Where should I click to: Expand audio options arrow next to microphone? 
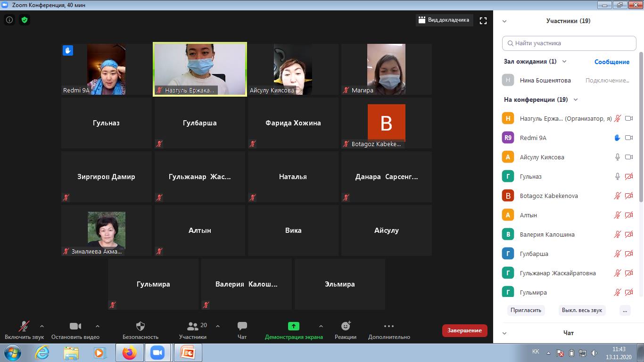click(42, 326)
